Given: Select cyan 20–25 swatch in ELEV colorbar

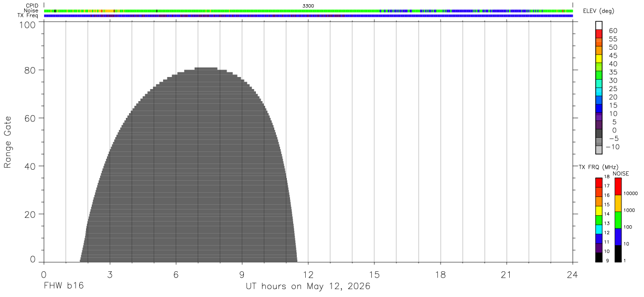Looking at the screenshot, I should 599,92.
